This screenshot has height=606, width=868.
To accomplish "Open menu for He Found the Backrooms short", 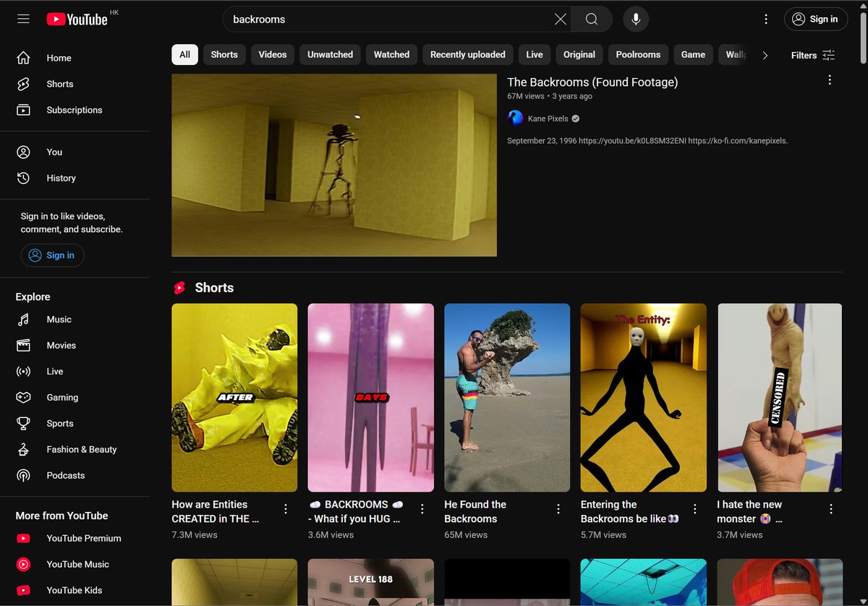I will coord(558,509).
